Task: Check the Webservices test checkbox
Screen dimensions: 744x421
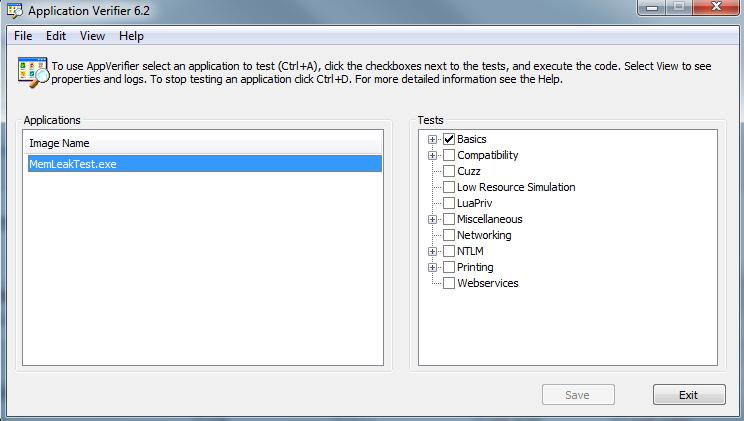Action: click(x=449, y=283)
